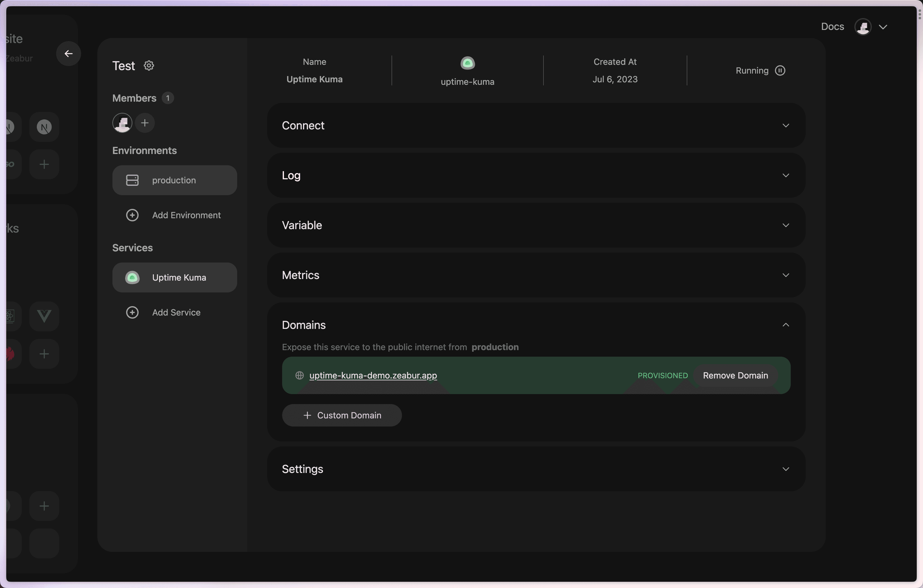Click the Running status text
923x588 pixels.
click(x=752, y=70)
